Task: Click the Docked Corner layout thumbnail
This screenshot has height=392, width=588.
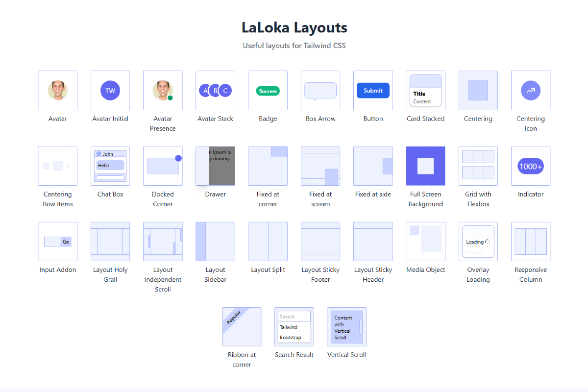Action: tap(163, 166)
